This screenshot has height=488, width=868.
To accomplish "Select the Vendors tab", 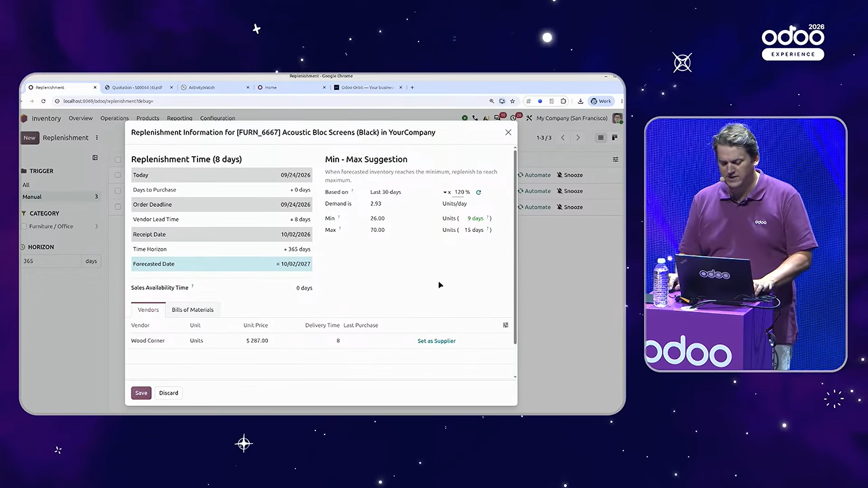I will [148, 310].
